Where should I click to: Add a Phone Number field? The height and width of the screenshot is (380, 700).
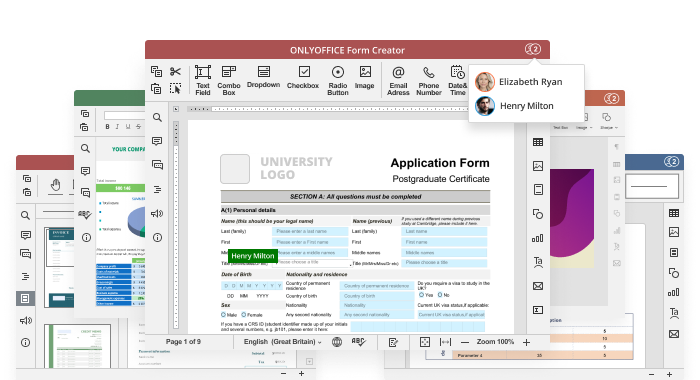(429, 80)
